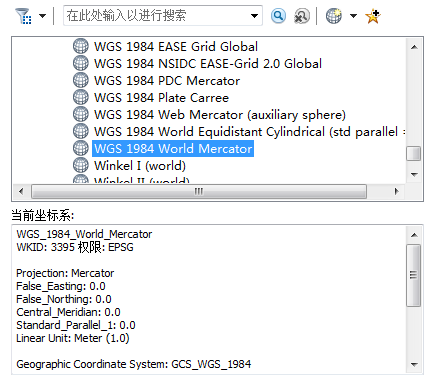433x385 pixels.
Task: Open the add coordinate system dropdown arrow
Action: coord(353,16)
